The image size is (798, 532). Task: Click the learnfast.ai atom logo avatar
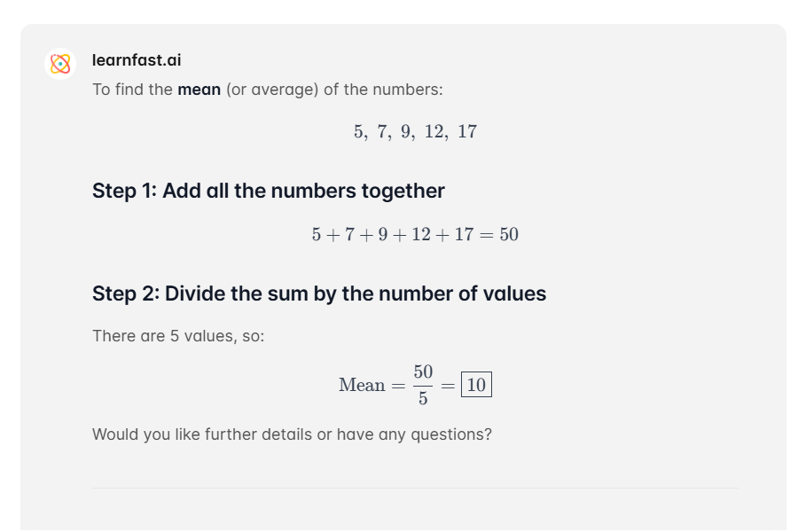[60, 64]
